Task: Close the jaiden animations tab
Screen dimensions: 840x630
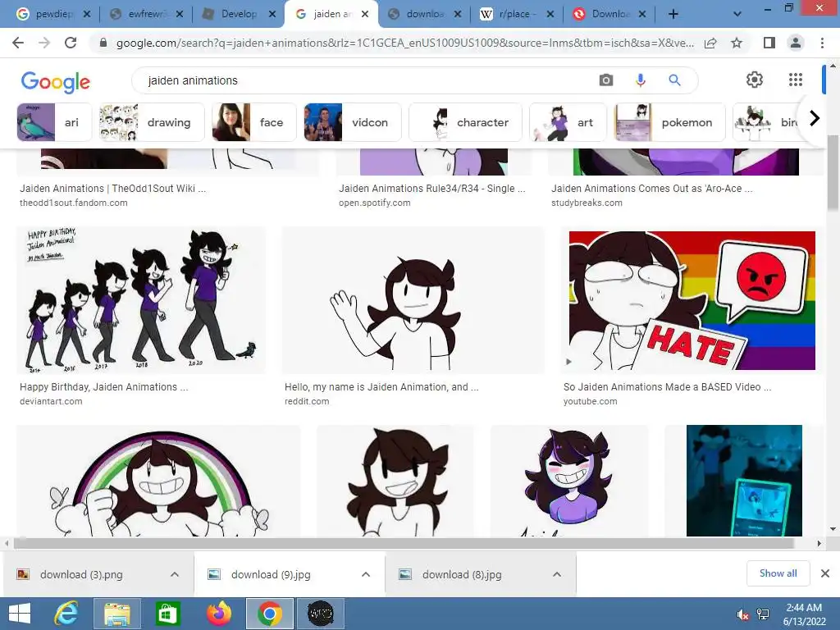Action: (x=365, y=14)
